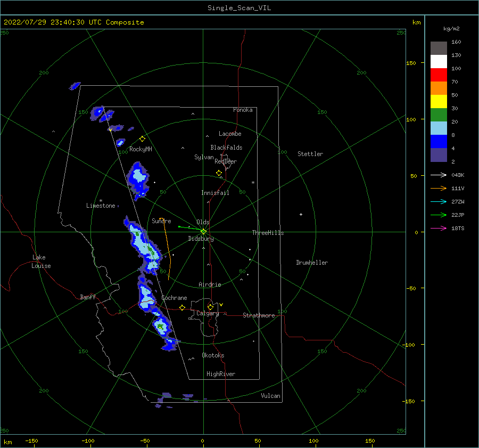Click the green 22JP track arrow
Viewport: 479px width, 448px height.
click(439, 215)
